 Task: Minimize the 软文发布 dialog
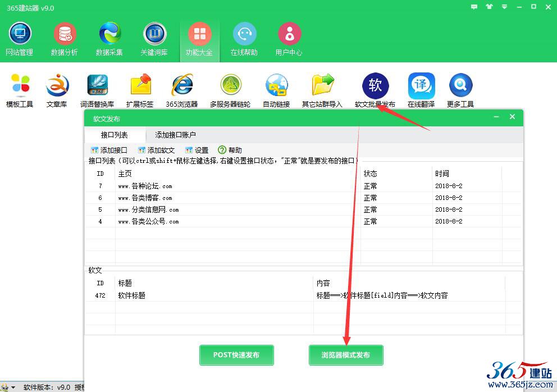(496, 117)
